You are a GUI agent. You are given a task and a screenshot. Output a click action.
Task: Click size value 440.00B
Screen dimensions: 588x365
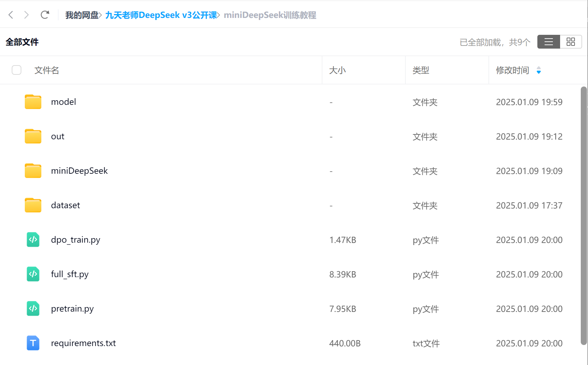(345, 343)
